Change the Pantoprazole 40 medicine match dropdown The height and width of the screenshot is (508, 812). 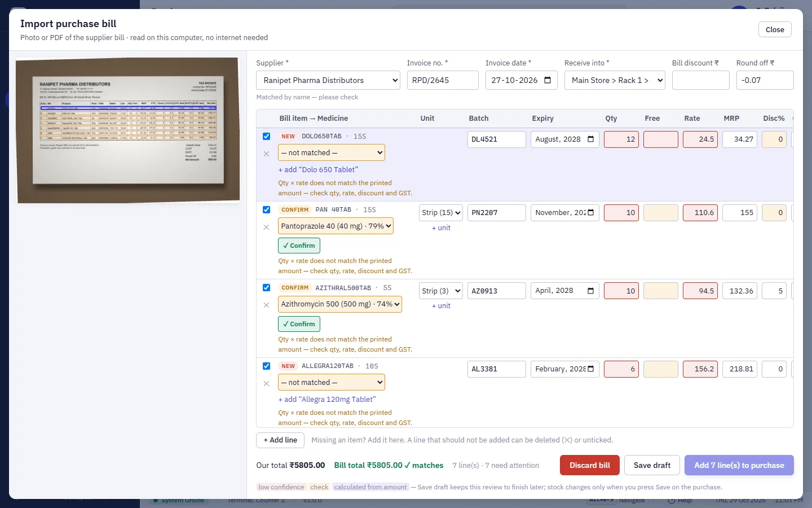[336, 226]
